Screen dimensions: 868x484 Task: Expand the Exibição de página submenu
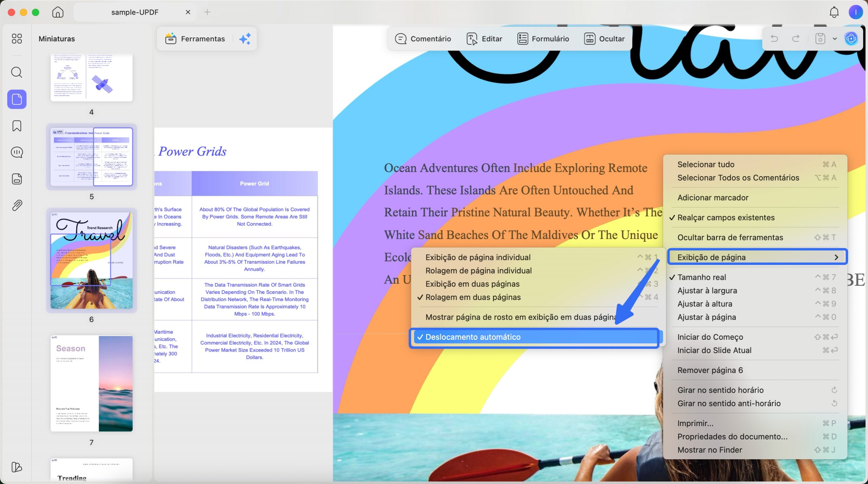pyautogui.click(x=757, y=257)
